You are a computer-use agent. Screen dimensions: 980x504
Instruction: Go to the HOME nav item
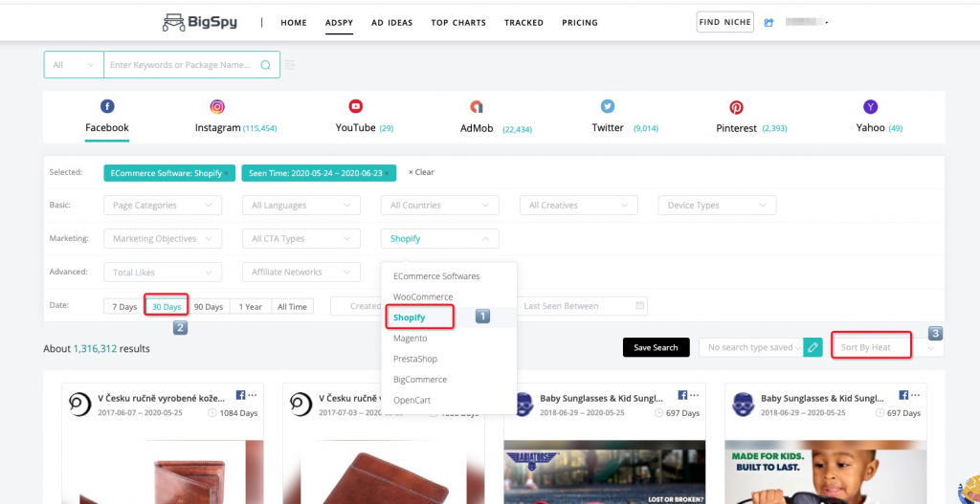(x=294, y=23)
